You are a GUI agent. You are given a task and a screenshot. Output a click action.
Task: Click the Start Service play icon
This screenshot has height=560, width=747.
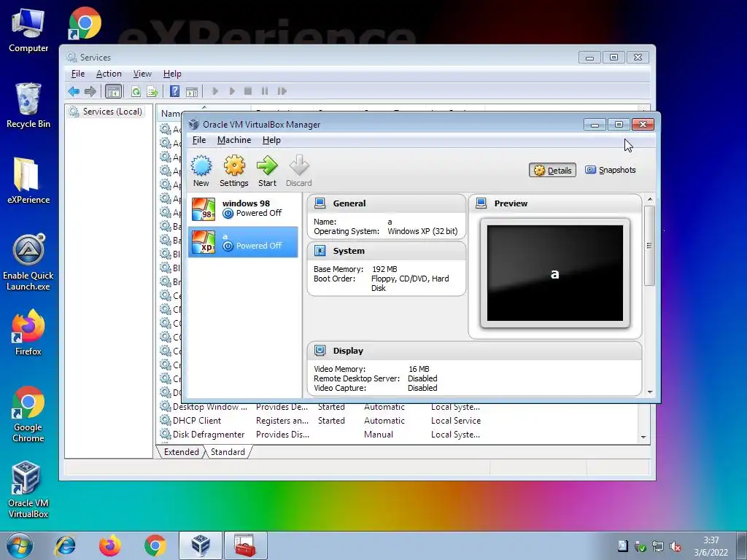coord(215,91)
